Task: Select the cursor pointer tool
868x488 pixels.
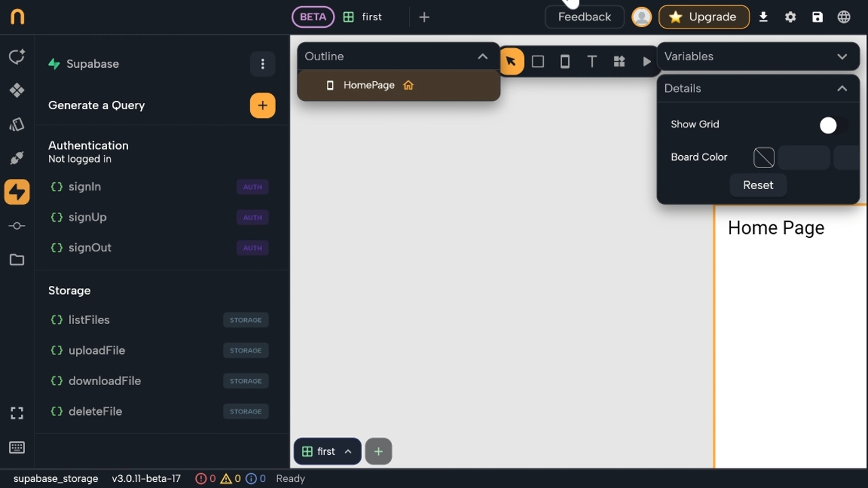Action: click(511, 62)
